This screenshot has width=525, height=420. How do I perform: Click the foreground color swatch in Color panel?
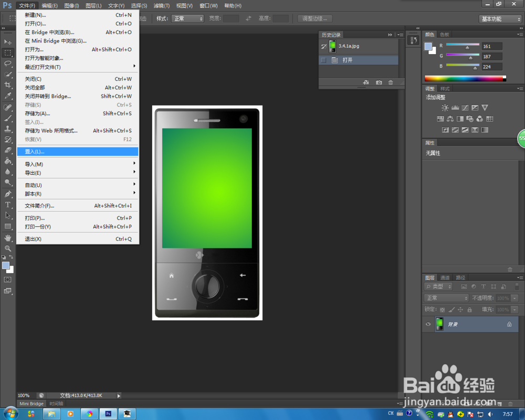[x=428, y=47]
